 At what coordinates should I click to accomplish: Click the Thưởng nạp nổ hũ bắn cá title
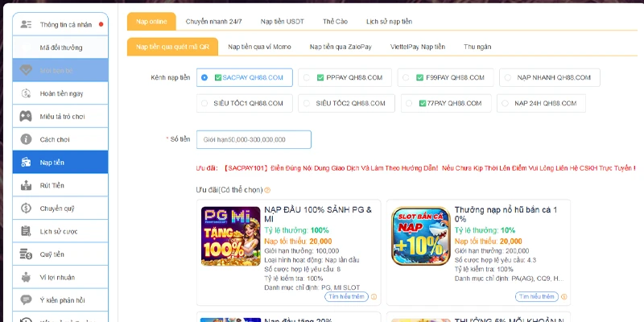[x=506, y=214]
